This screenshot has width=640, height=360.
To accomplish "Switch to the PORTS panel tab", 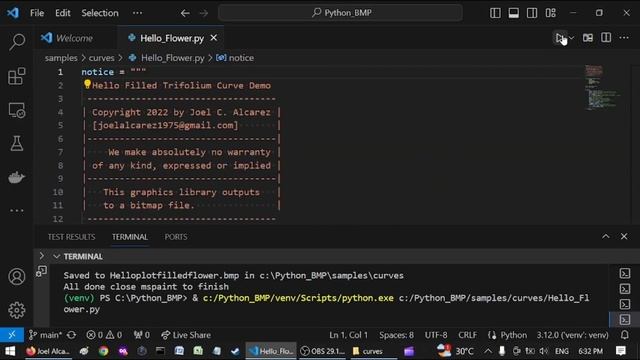I will (x=176, y=237).
